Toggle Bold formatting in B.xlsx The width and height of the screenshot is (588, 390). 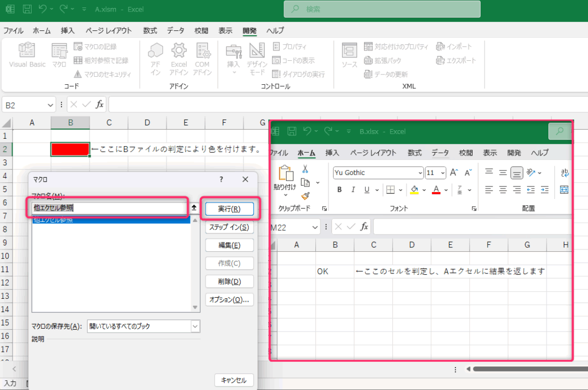pos(339,190)
